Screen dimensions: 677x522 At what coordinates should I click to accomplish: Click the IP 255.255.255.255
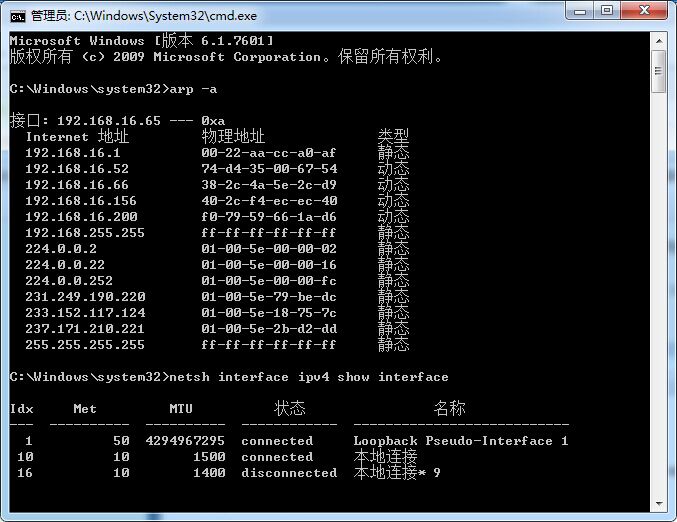(x=85, y=345)
